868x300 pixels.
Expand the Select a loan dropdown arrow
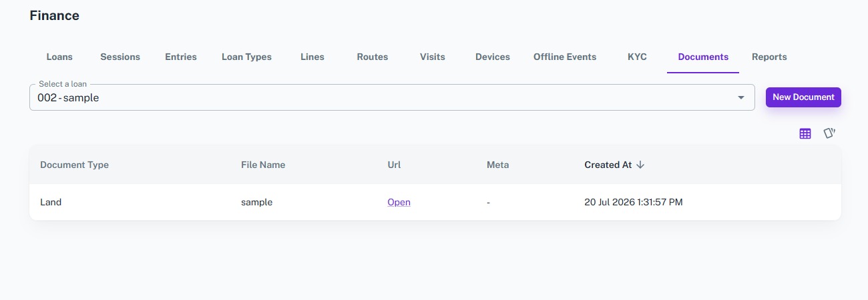coord(740,97)
